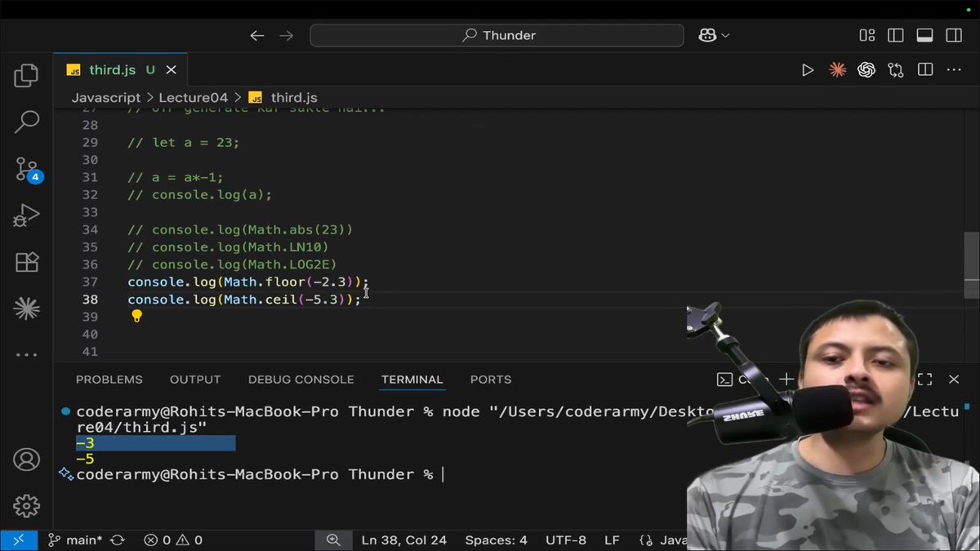Click commented line console.log(Math.abs(23))
The width and height of the screenshot is (980, 551).
[240, 229]
